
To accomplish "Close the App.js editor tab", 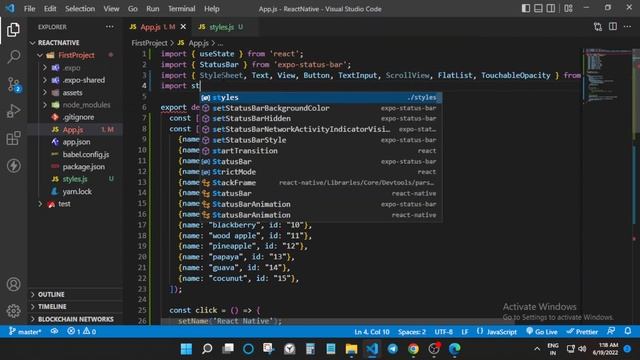I will click(x=183, y=27).
